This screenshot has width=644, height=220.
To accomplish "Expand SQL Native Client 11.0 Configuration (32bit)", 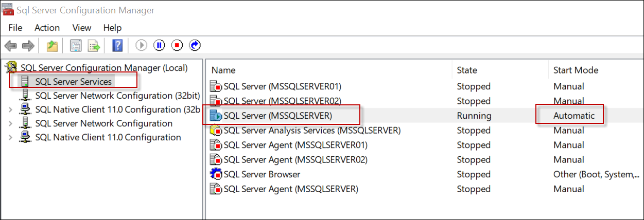I will click(x=11, y=109).
